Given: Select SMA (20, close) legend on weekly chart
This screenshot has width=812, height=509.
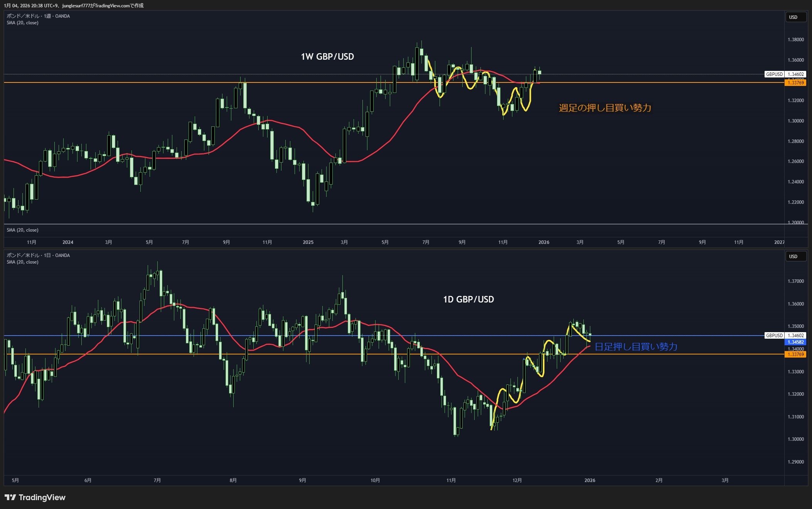Looking at the screenshot, I should (x=22, y=23).
